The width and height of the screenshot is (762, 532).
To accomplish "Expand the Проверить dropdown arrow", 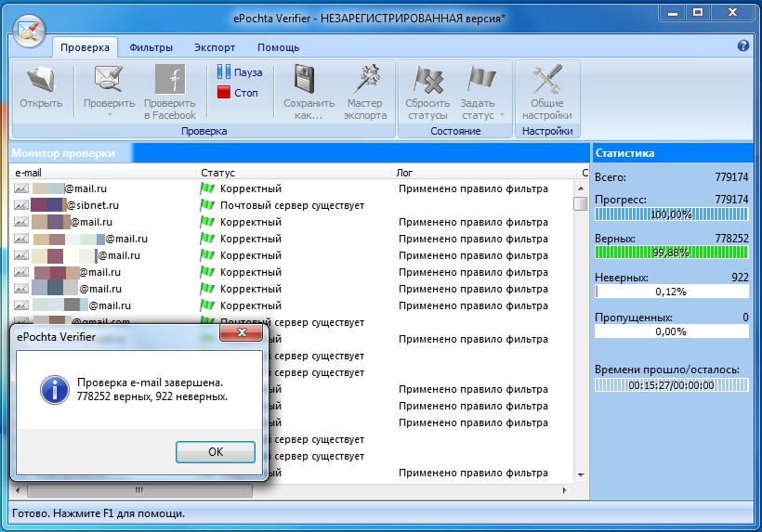I will click(x=109, y=116).
